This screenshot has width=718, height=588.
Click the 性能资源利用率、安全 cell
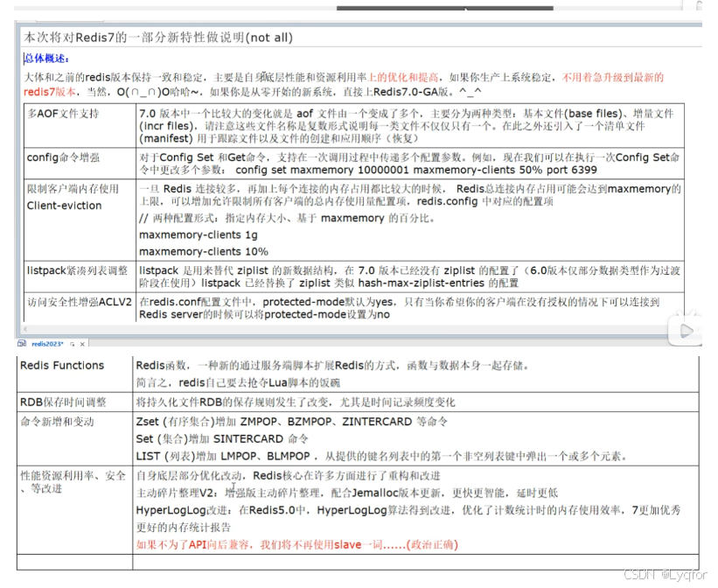[x=74, y=510]
